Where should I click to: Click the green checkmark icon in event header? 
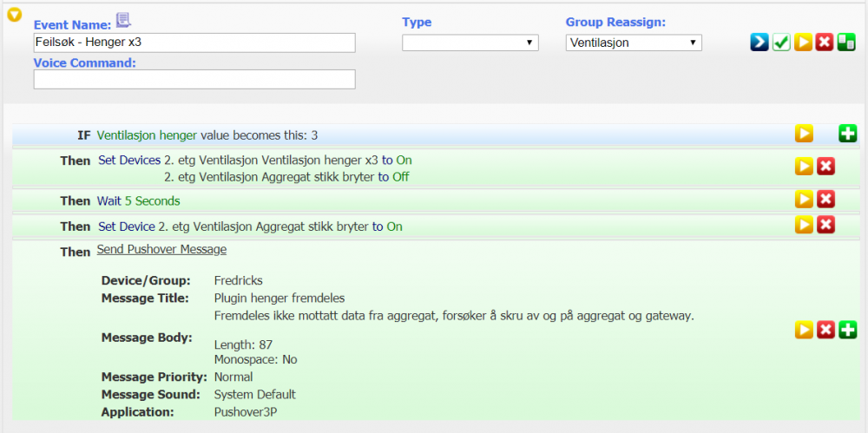[781, 43]
